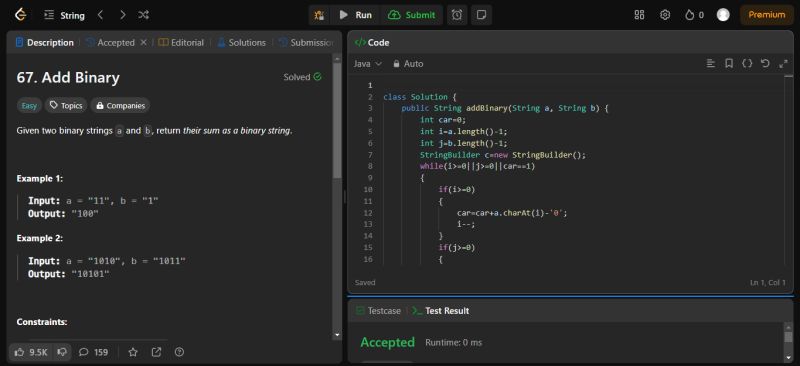The image size is (800, 366).
Task: Toggle the Auto lock option
Action: coord(408,64)
